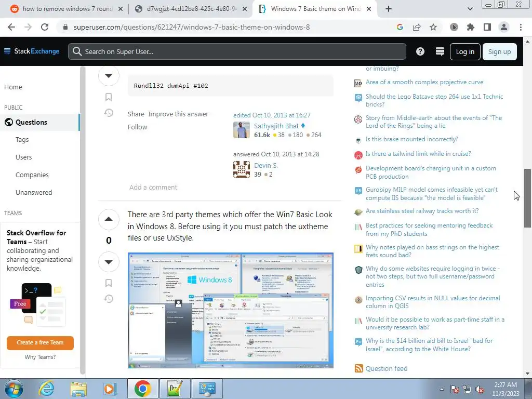Viewport: 532px width, 399px height.
Task: Open Unanswered in left sidebar
Action: pos(34,192)
